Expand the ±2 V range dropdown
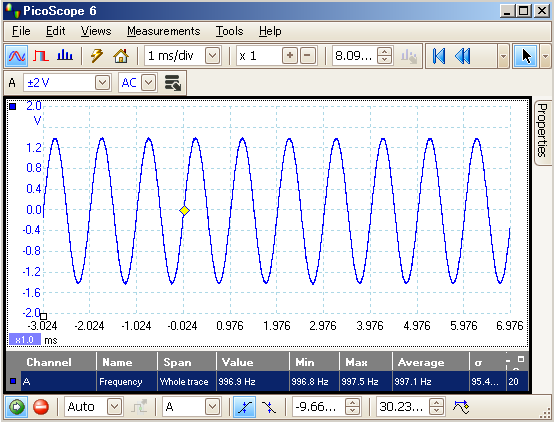This screenshot has width=554, height=422. pos(102,83)
